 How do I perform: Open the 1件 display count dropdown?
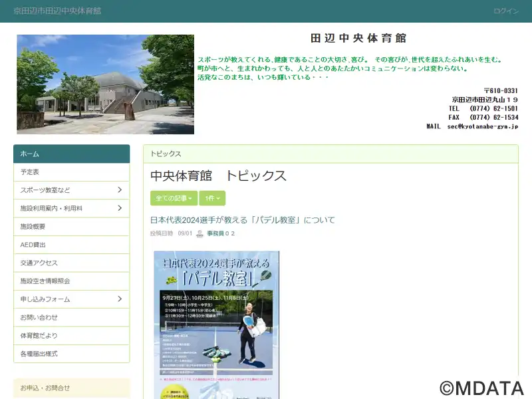point(212,198)
